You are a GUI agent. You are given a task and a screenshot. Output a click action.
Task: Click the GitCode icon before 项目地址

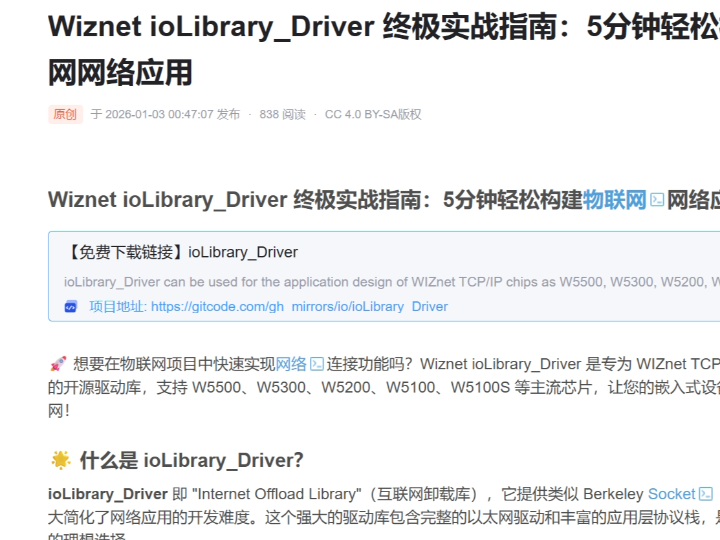click(71, 307)
